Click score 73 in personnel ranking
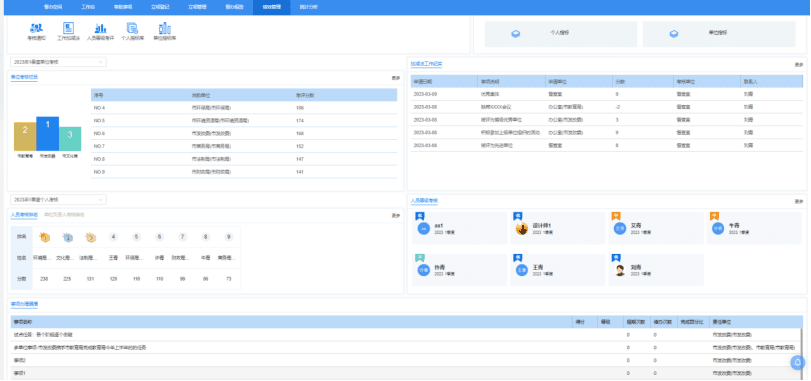This screenshot has height=381, width=811. (229, 279)
